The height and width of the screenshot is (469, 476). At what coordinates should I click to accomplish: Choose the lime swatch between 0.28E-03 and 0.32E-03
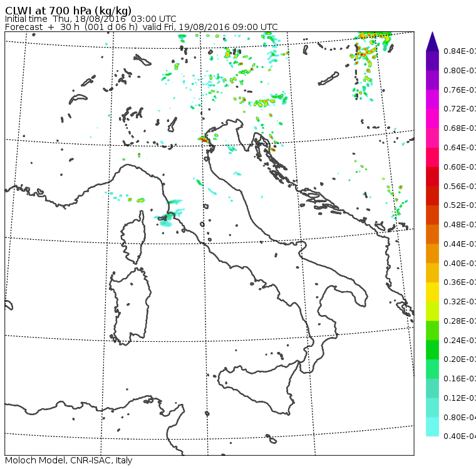coord(432,311)
